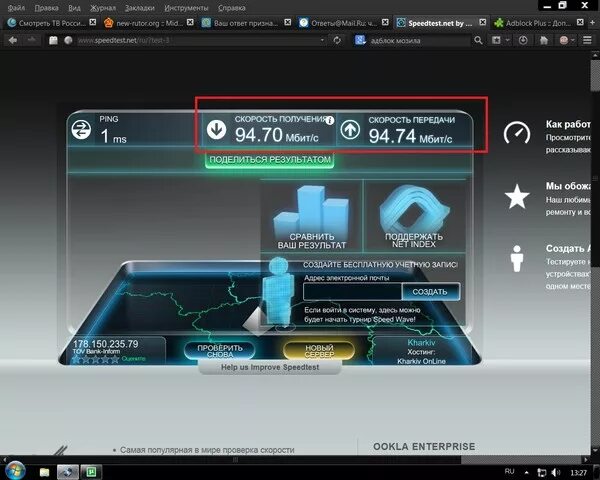
Task: Reload the current page
Action: tap(337, 40)
